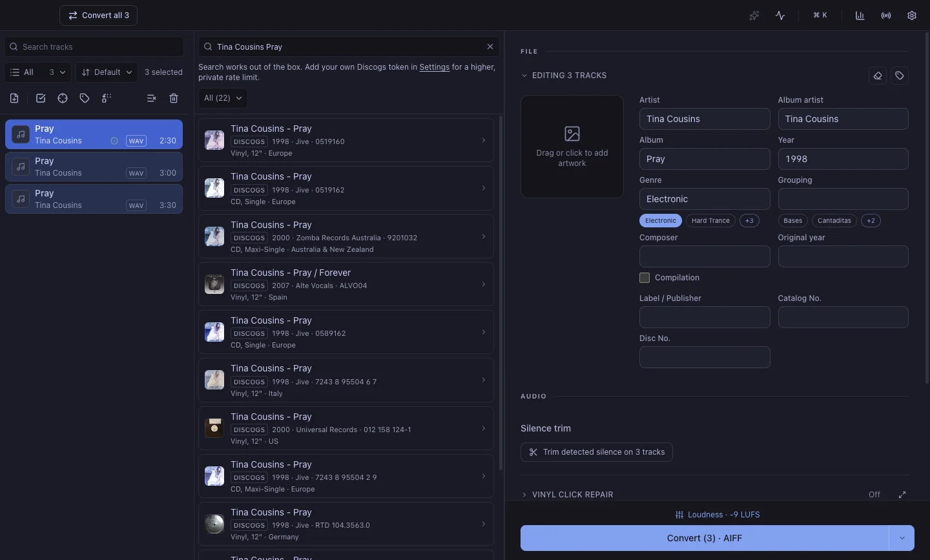
Task: Clear the Discogs search with the X icon
Action: (490, 47)
